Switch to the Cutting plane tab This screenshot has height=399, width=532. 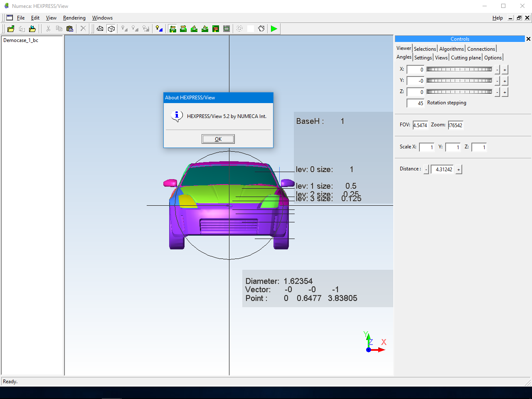point(466,58)
